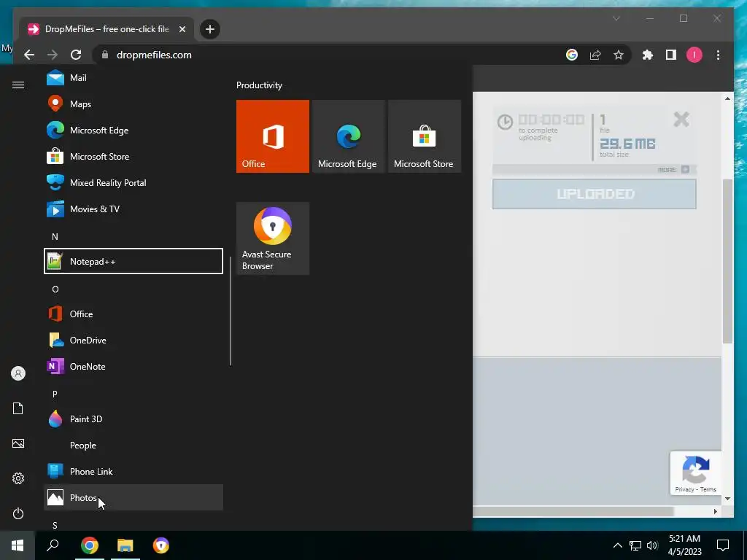The image size is (747, 560).
Task: Open network status in system tray
Action: 635,545
